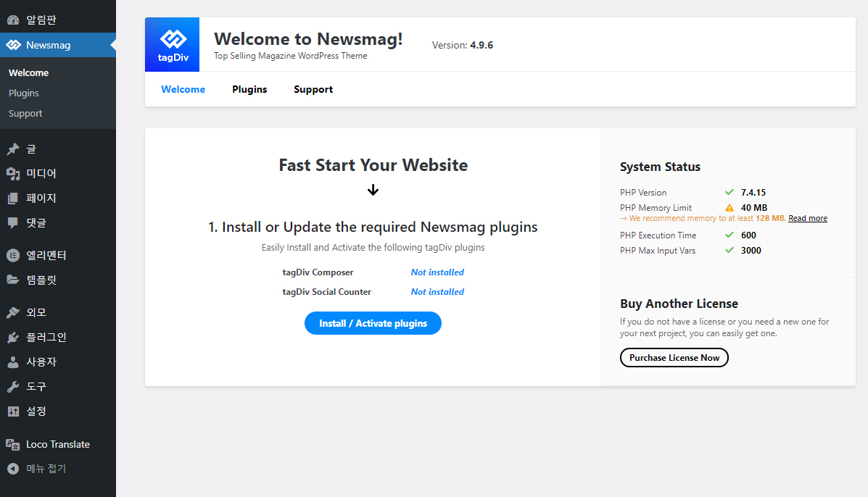868x497 pixels.
Task: Click the folder icon next to 템플릿
Action: tap(13, 280)
